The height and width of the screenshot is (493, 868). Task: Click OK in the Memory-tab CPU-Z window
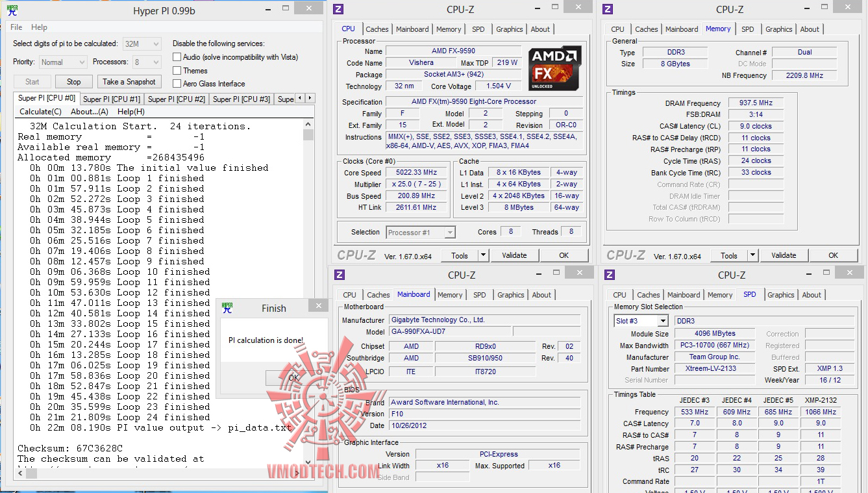[x=834, y=255]
